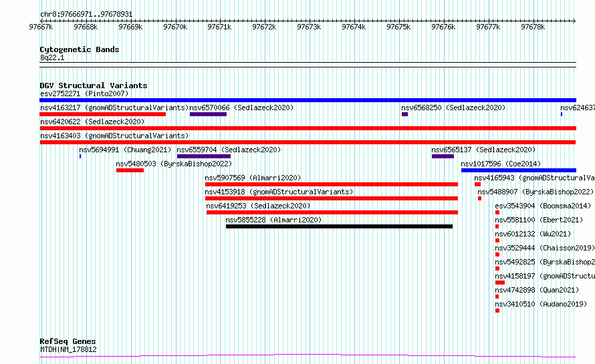The width and height of the screenshot is (595, 364).
Task: Click the nsv5907569 red variant bar
Action: (x=332, y=184)
